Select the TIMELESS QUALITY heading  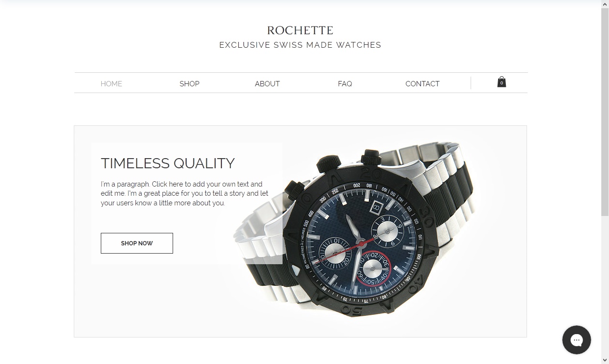168,163
